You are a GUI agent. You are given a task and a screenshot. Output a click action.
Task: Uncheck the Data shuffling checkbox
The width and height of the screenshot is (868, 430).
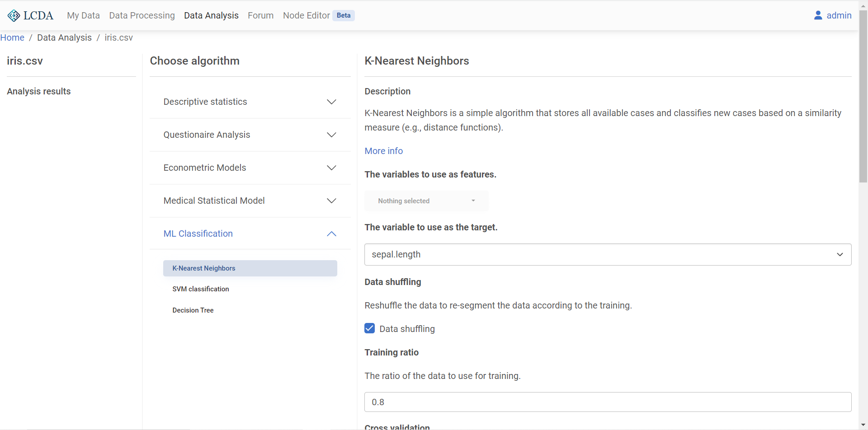(369, 328)
